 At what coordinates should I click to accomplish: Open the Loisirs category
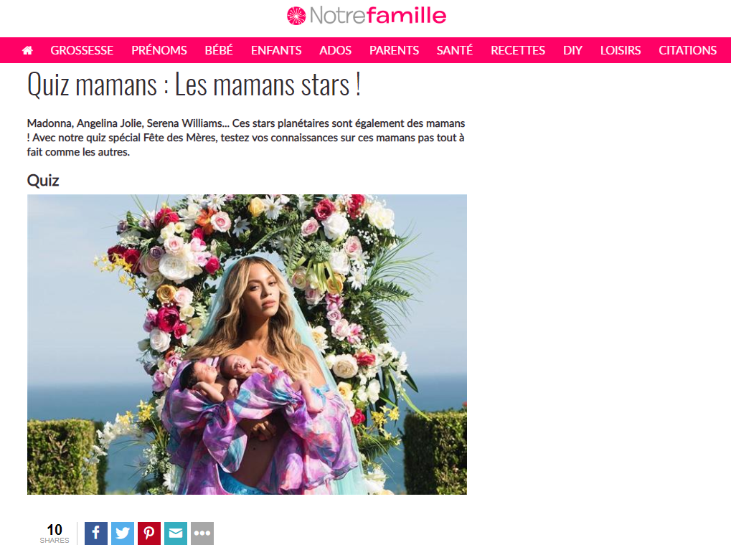(x=621, y=50)
